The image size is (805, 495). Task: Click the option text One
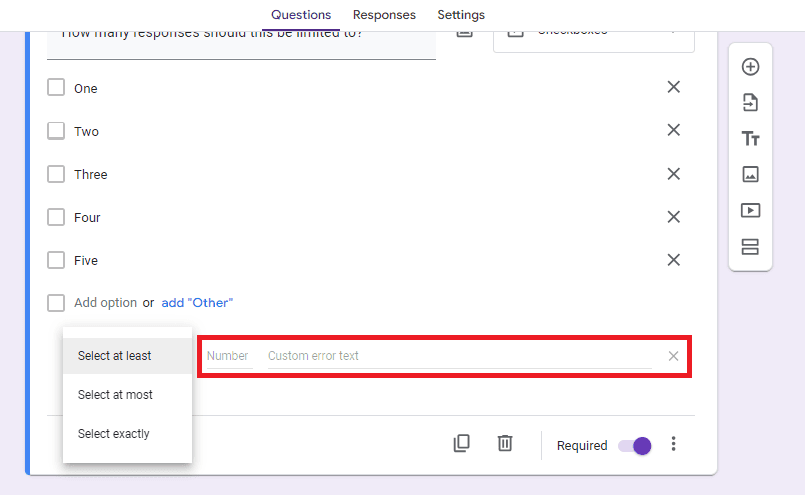pyautogui.click(x=86, y=88)
